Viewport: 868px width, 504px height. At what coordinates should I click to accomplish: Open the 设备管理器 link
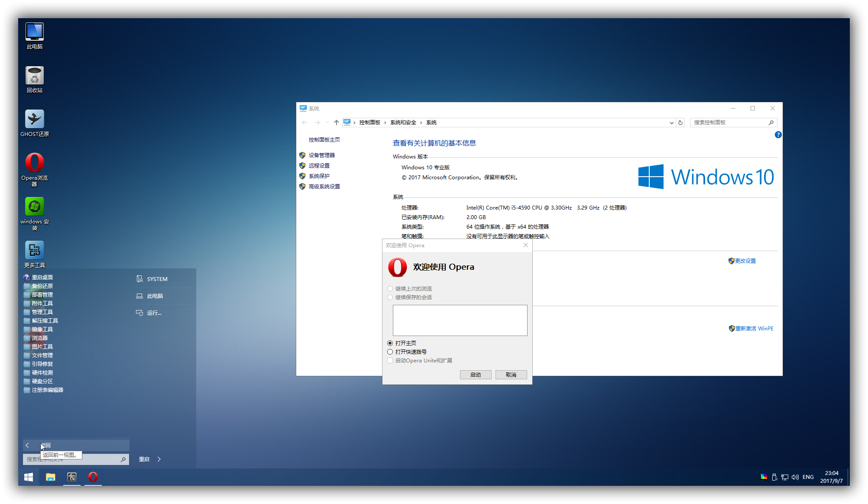(x=321, y=155)
